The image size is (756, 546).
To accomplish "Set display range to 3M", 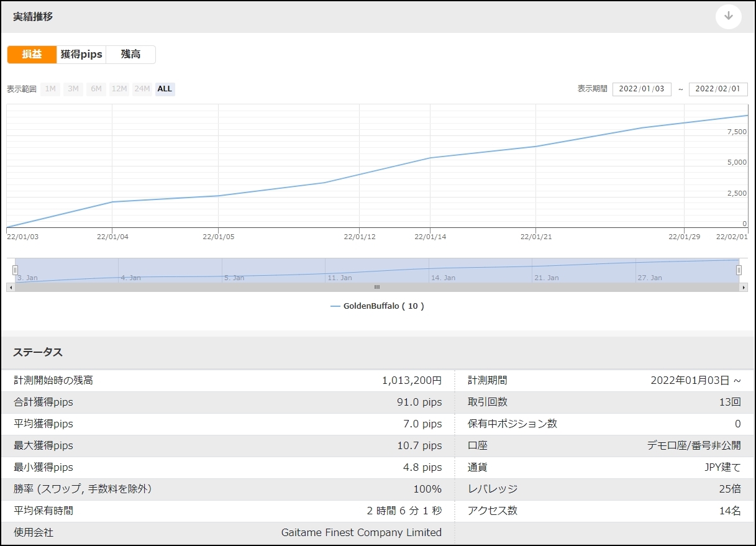I will 73,89.
